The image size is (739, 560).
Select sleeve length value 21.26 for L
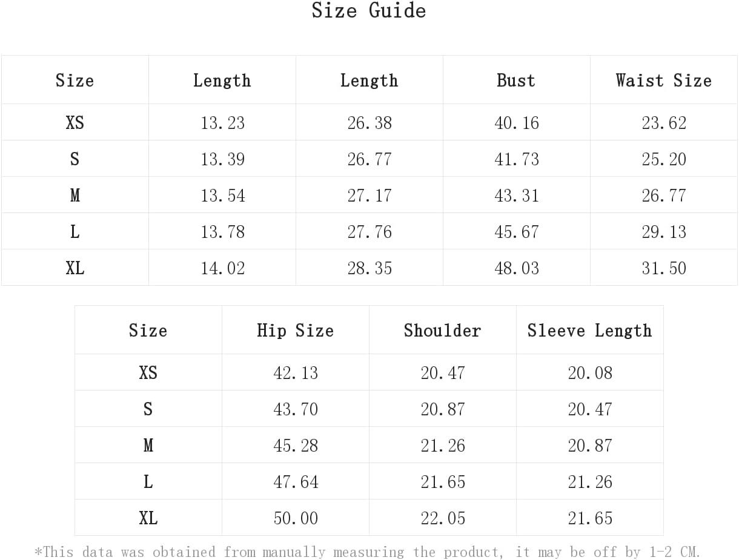(590, 482)
